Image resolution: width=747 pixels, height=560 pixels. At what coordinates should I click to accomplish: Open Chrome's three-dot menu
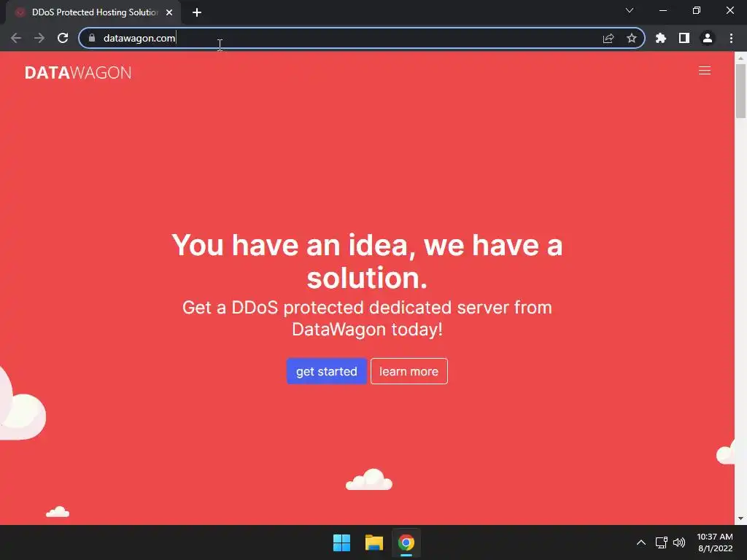point(731,38)
